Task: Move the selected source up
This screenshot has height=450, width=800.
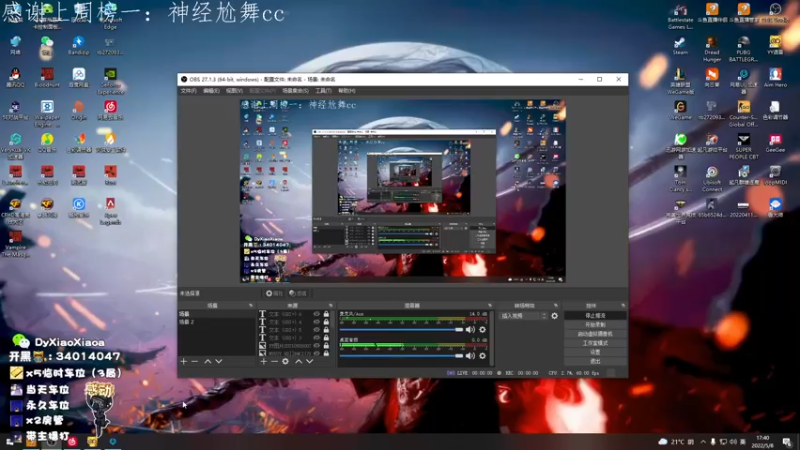Action: pyautogui.click(x=298, y=361)
